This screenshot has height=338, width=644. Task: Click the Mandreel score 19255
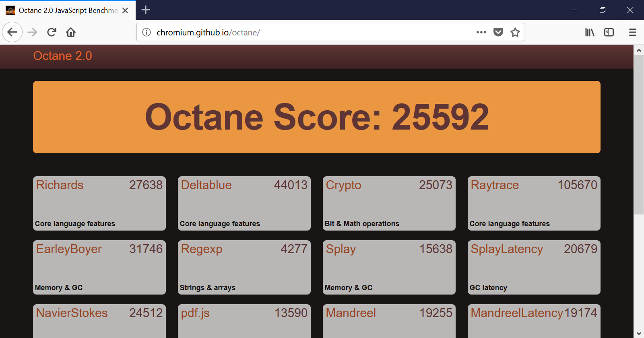tap(436, 313)
